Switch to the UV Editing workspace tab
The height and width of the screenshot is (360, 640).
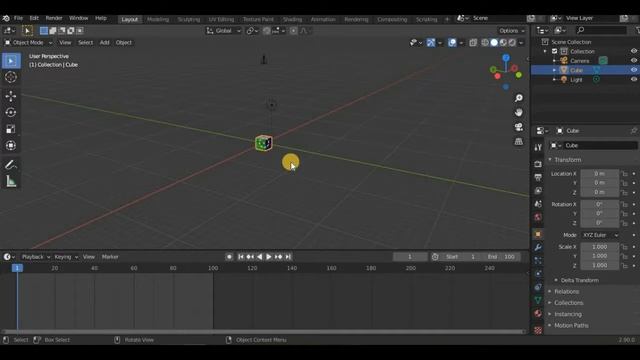221,19
